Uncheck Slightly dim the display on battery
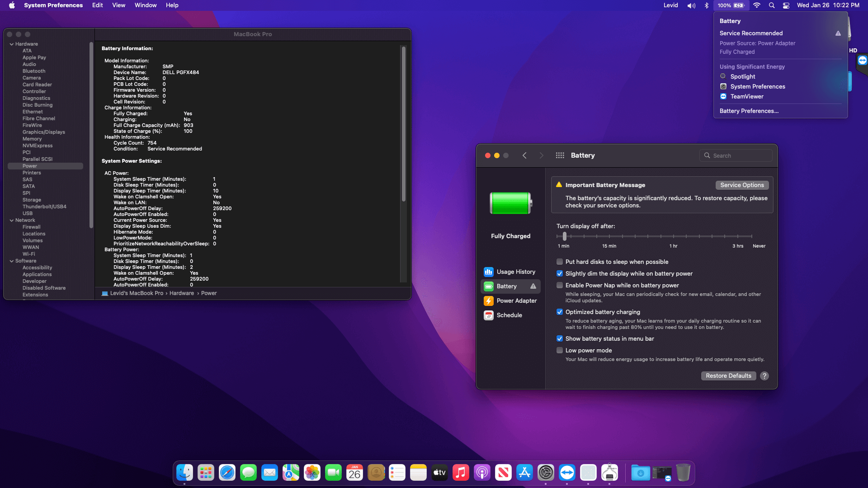868x488 pixels. pyautogui.click(x=560, y=273)
